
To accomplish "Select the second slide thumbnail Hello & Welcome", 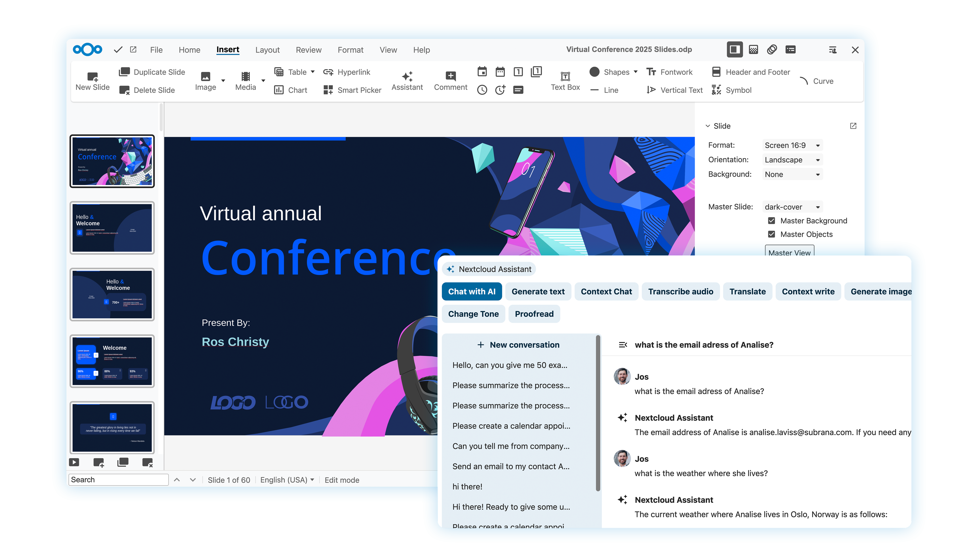I will pyautogui.click(x=112, y=228).
